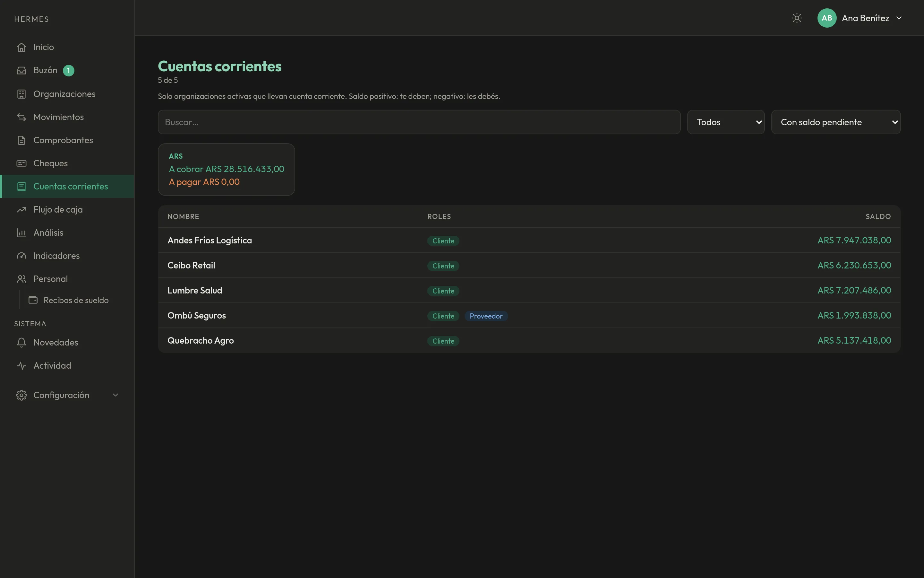Click the Cheques card icon
Viewport: 924px width, 578px height.
(21, 163)
